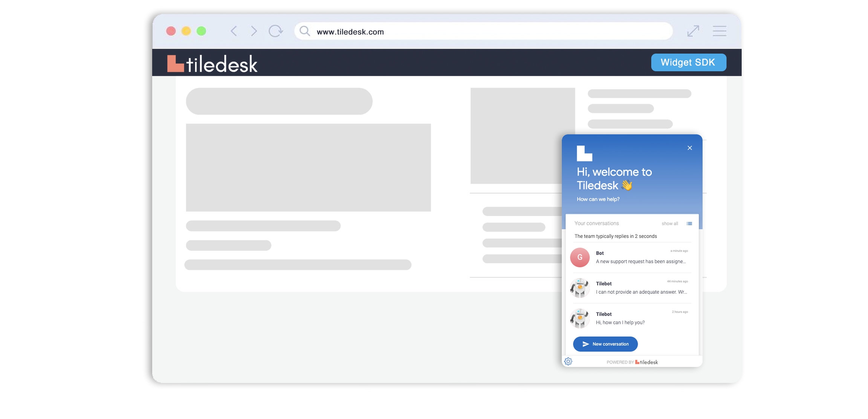Click the browser back arrow
The image size is (868, 419).
[234, 31]
